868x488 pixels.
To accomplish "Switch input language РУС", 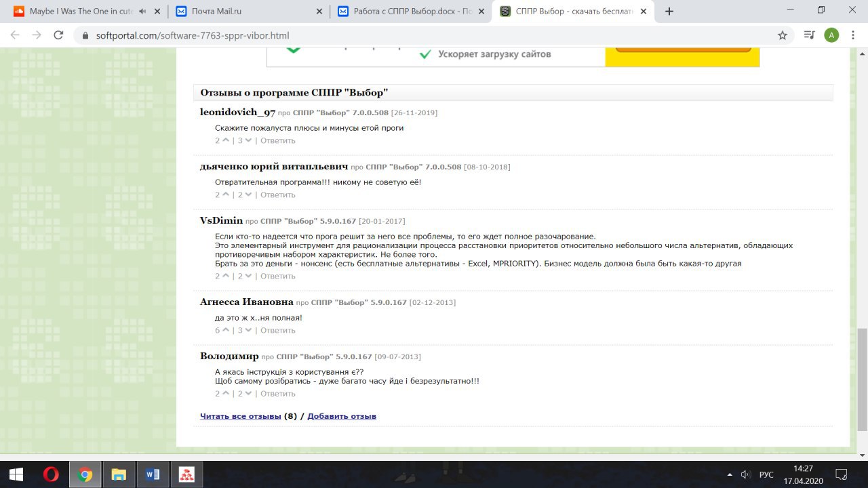I will (x=766, y=474).
